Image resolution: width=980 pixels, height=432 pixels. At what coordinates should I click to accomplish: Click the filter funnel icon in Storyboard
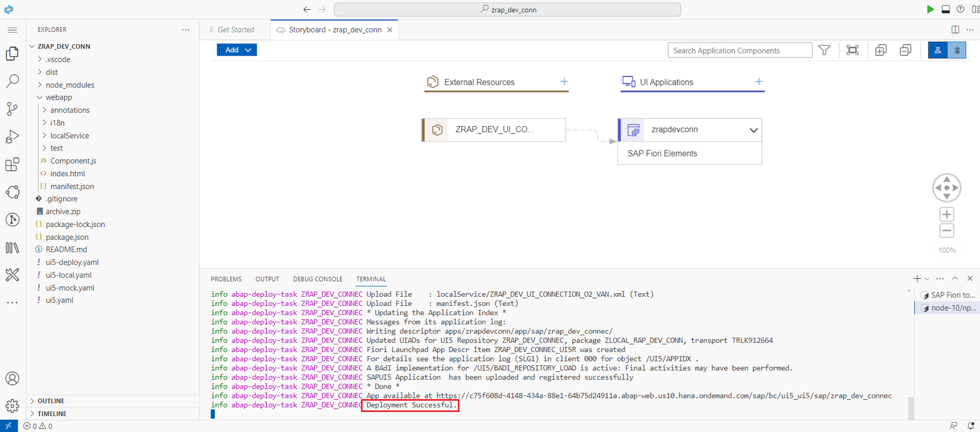click(824, 50)
